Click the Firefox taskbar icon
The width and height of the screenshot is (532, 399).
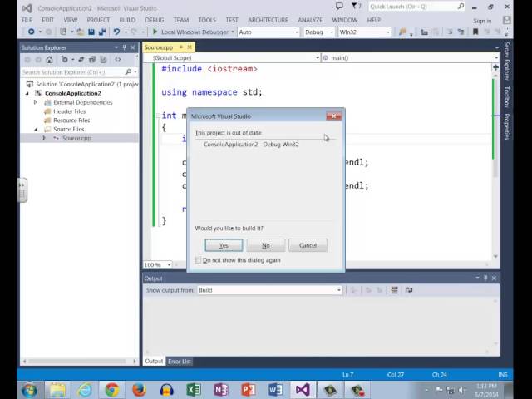[139, 390]
